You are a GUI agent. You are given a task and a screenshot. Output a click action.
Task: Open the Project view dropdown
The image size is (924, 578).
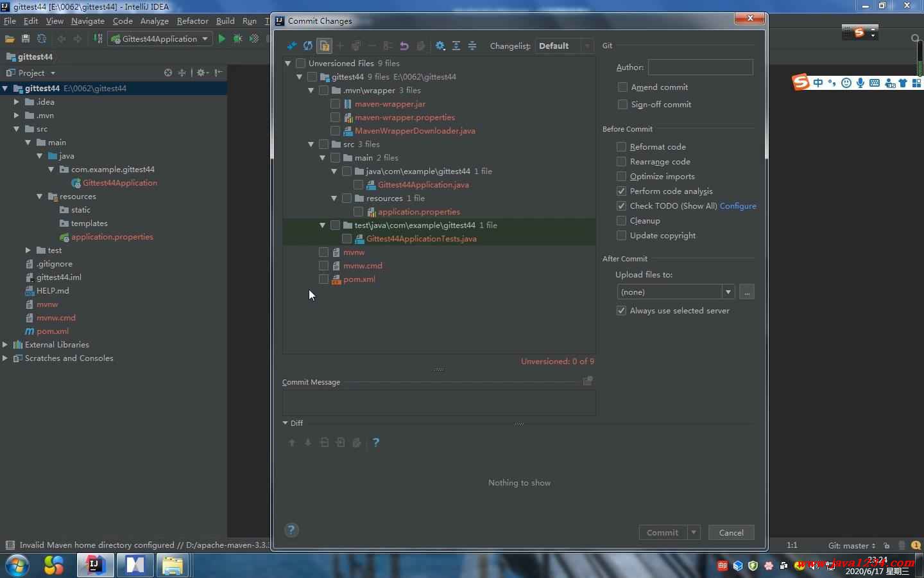31,73
